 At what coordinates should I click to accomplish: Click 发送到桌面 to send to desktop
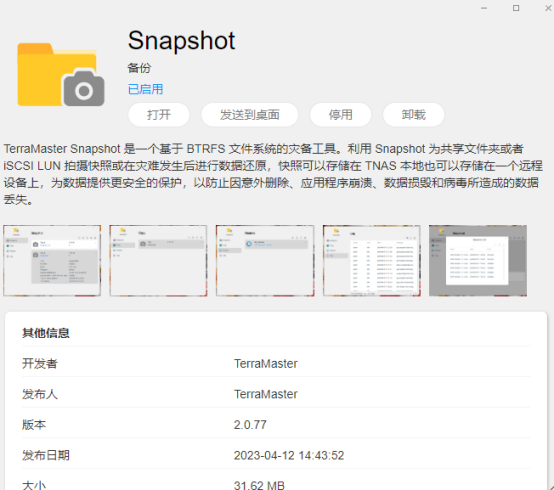pyautogui.click(x=249, y=115)
